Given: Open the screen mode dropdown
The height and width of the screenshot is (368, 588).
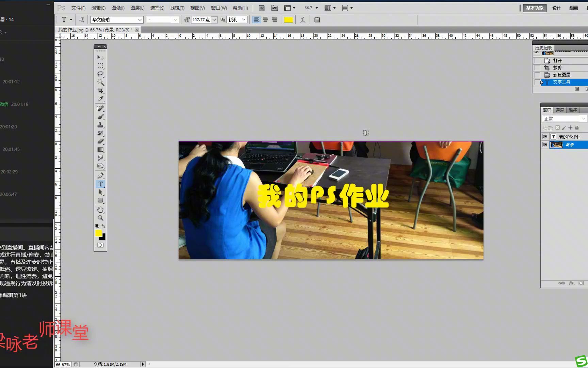Looking at the screenshot, I should coord(347,8).
